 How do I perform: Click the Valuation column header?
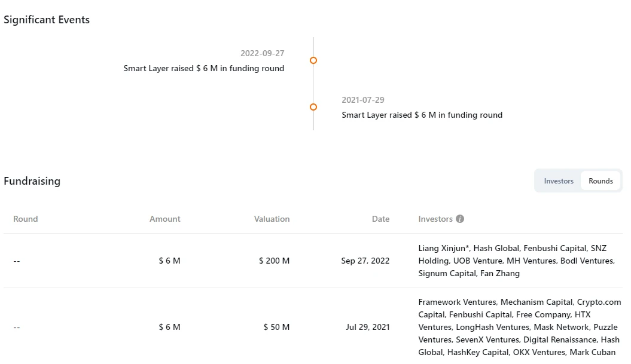272,219
